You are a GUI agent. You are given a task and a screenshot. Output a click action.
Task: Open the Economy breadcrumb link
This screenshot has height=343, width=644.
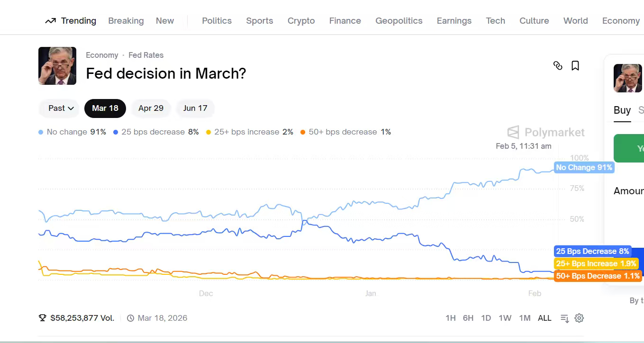102,55
